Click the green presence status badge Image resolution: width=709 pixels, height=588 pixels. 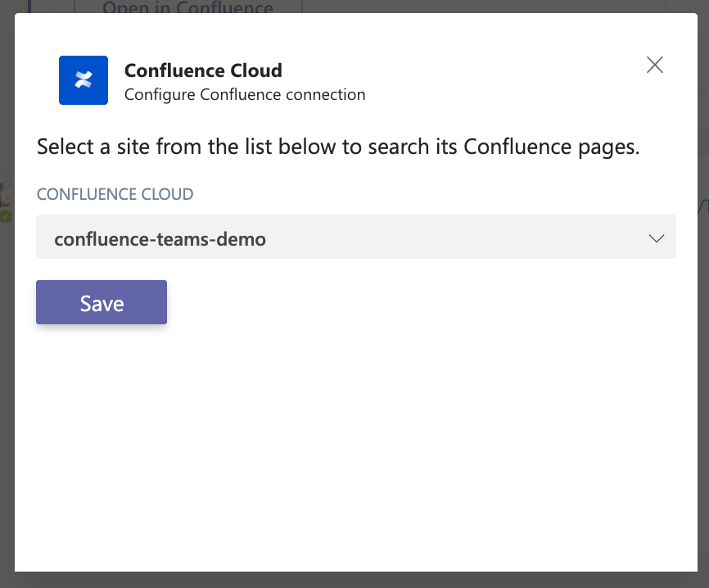pyautogui.click(x=5, y=216)
